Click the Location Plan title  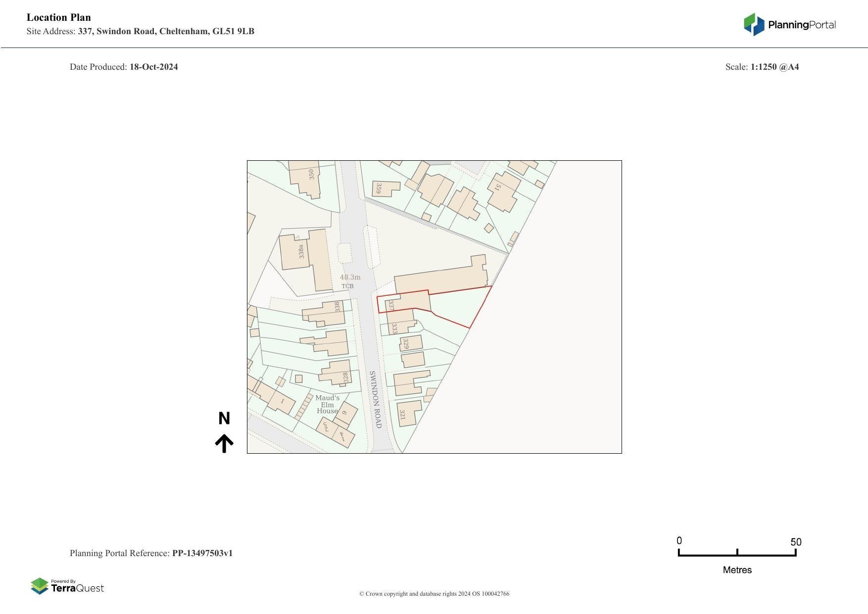59,17
